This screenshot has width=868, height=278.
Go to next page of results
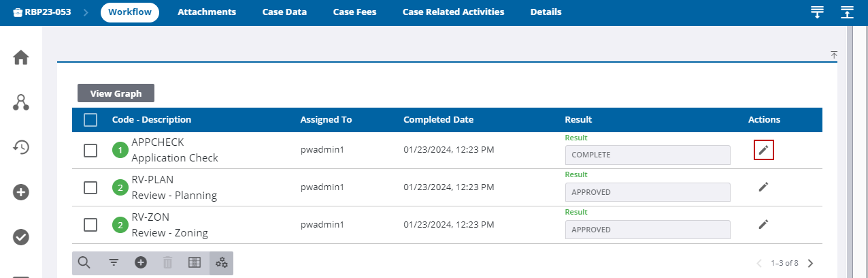click(x=810, y=263)
